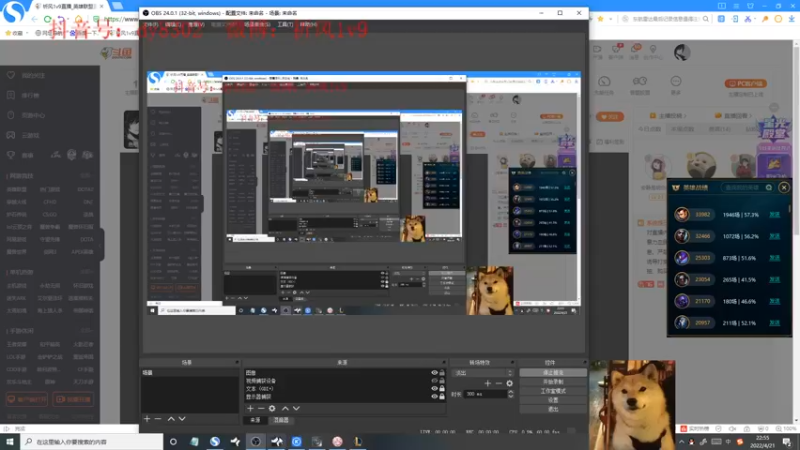800x450 pixels.
Task: Click the bookmark star icon in browser address bar
Action: point(601,19)
